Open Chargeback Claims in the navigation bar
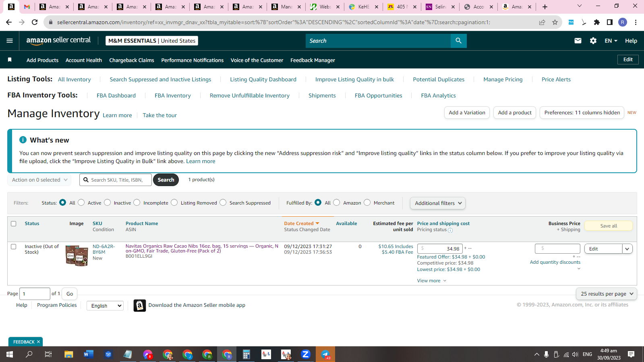This screenshot has width=644, height=362. tap(132, 60)
